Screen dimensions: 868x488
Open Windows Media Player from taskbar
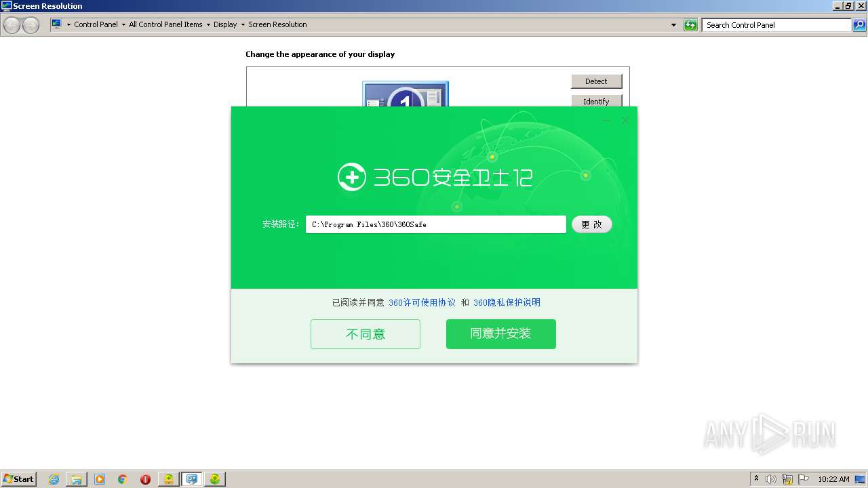coord(100,479)
